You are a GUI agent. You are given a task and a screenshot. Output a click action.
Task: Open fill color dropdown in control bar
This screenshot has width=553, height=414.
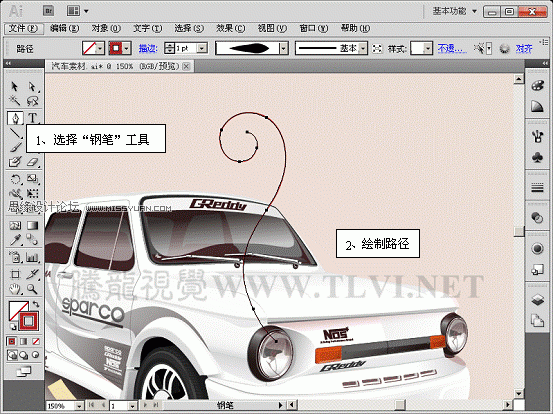(x=100, y=48)
